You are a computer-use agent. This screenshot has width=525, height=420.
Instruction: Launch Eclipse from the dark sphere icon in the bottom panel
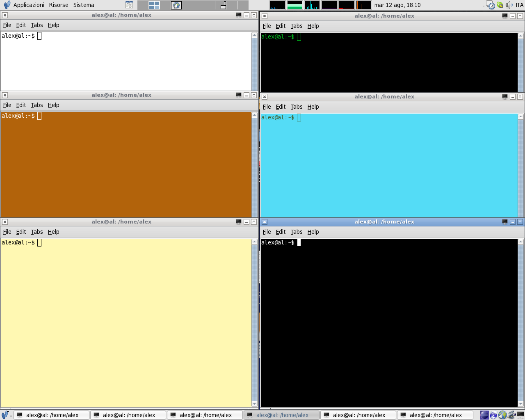point(484,415)
